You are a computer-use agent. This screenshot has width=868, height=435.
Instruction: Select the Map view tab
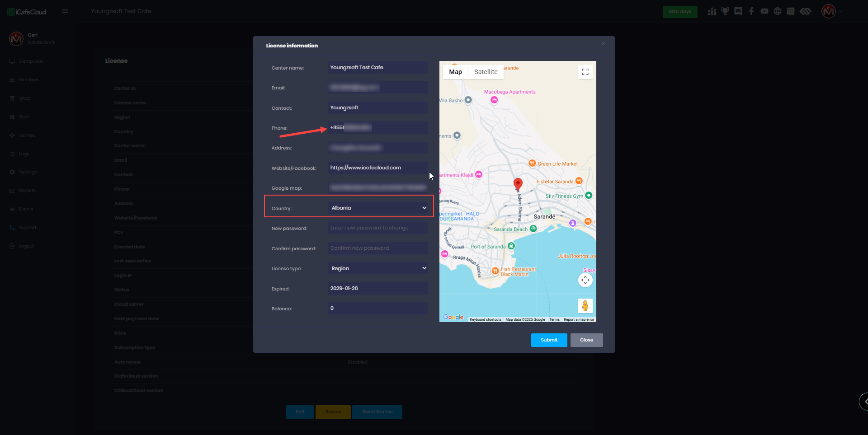[455, 72]
